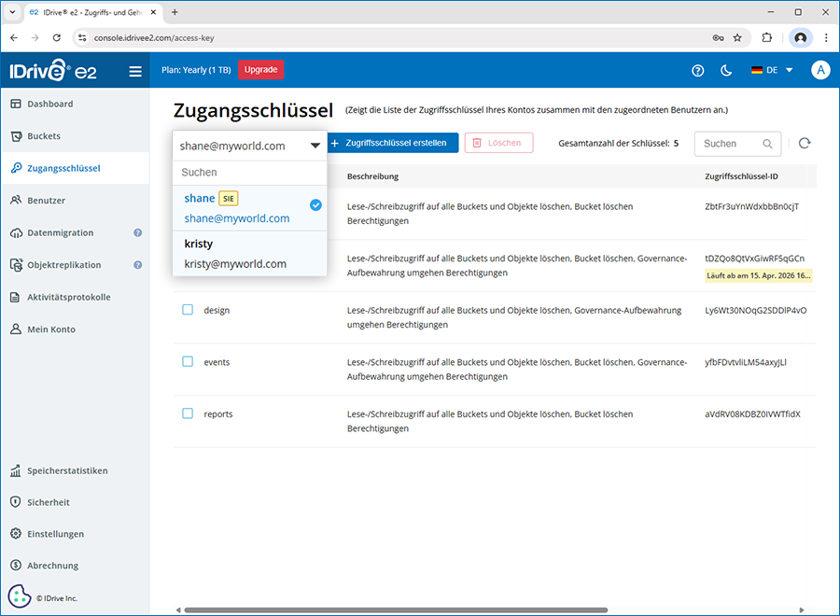The height and width of the screenshot is (616, 840).
Task: Open Sicherheit in sidebar
Action: [x=75, y=502]
